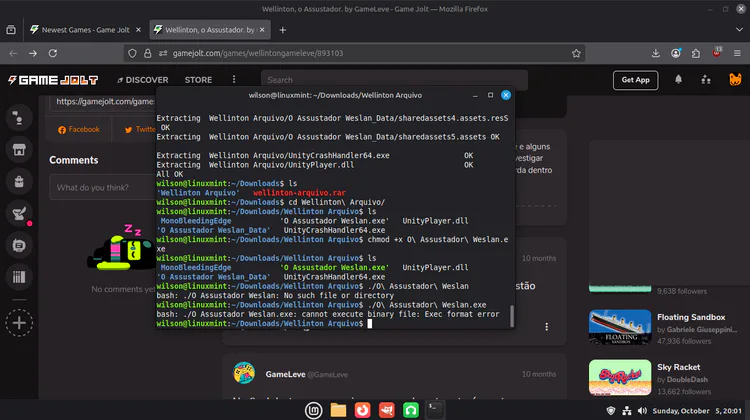Open a new tab with plus button
750x420 pixels.
pyautogui.click(x=283, y=30)
